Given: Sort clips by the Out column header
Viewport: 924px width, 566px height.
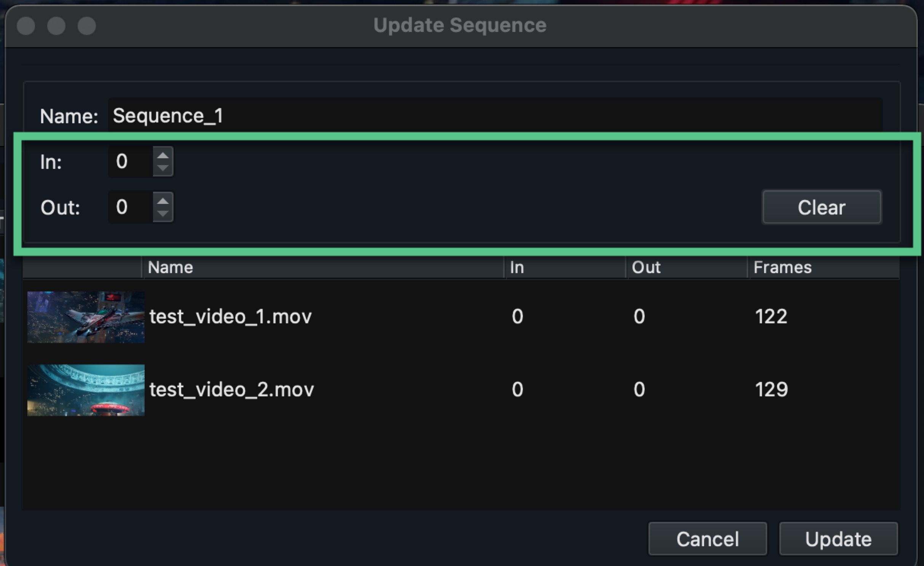Looking at the screenshot, I should [x=646, y=267].
